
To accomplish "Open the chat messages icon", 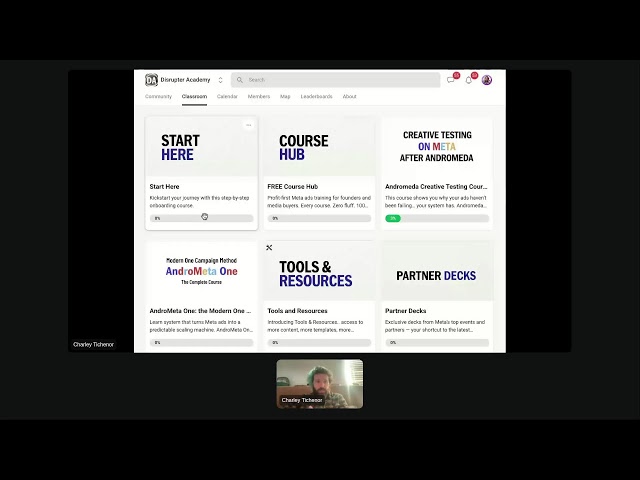I will click(451, 80).
